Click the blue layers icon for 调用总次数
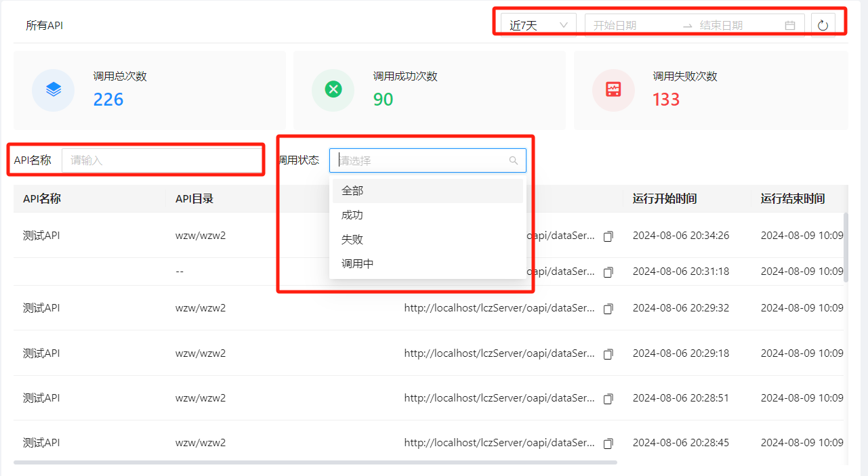 tap(54, 89)
